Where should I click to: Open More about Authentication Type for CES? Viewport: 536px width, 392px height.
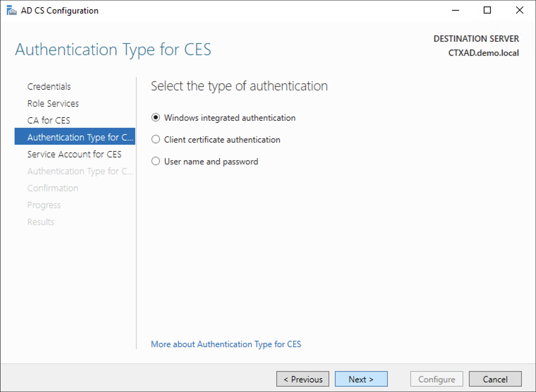[226, 344]
